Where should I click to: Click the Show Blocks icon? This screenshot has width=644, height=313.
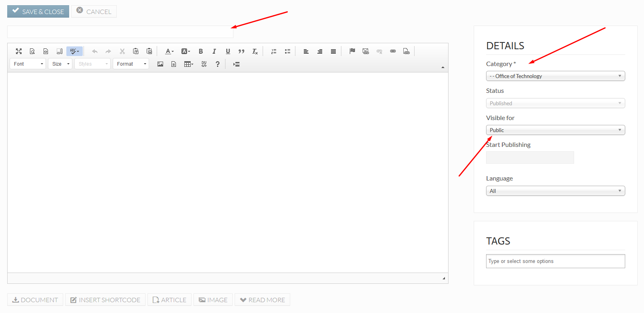pyautogui.click(x=60, y=51)
